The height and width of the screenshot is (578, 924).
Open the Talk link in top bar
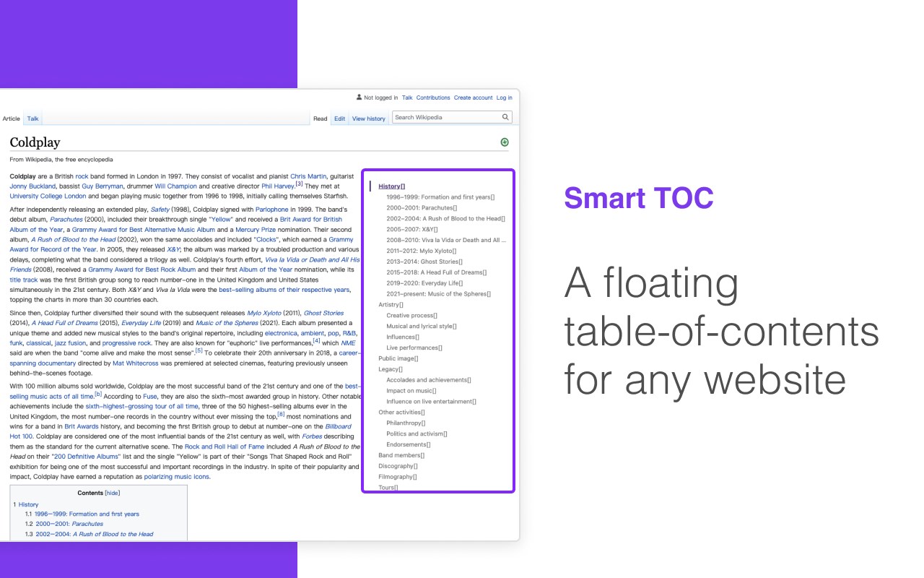[x=407, y=98]
